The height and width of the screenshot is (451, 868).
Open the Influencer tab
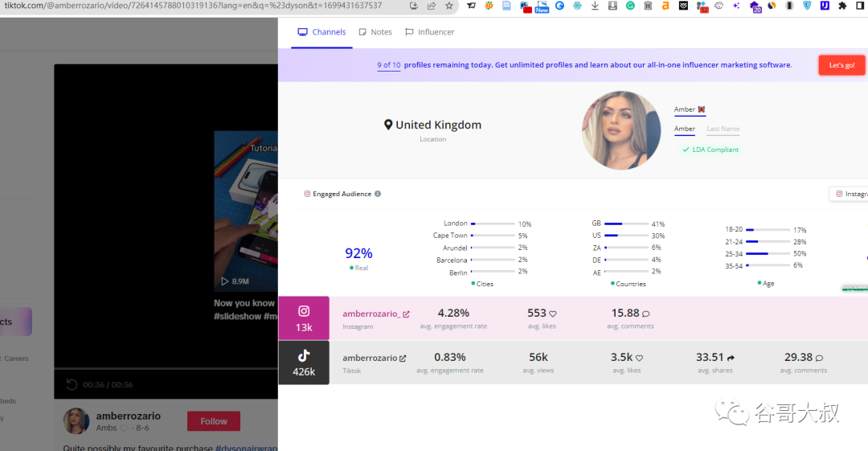[430, 32]
